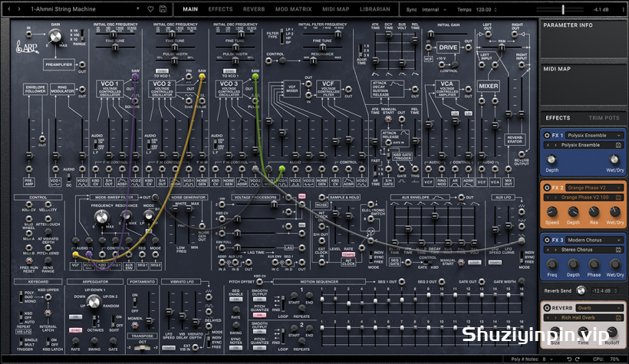
Task: Show the TRIM POTS panel
Action: click(x=604, y=118)
